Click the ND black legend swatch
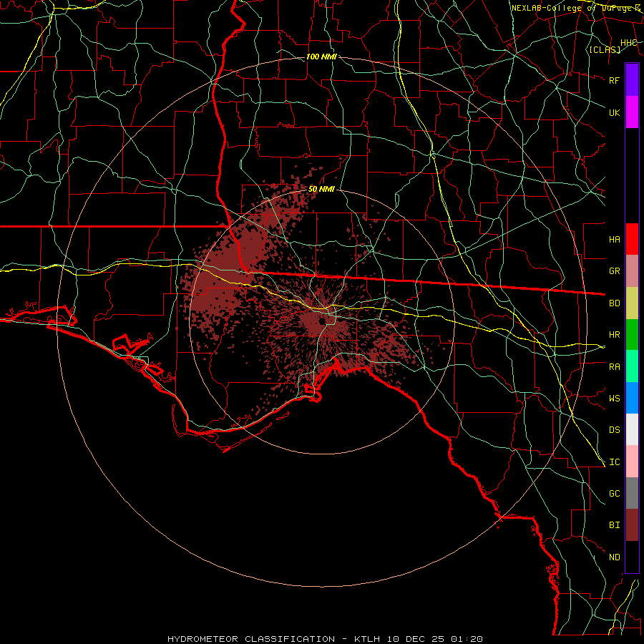Image resolution: width=644 pixels, height=644 pixels. click(x=632, y=557)
